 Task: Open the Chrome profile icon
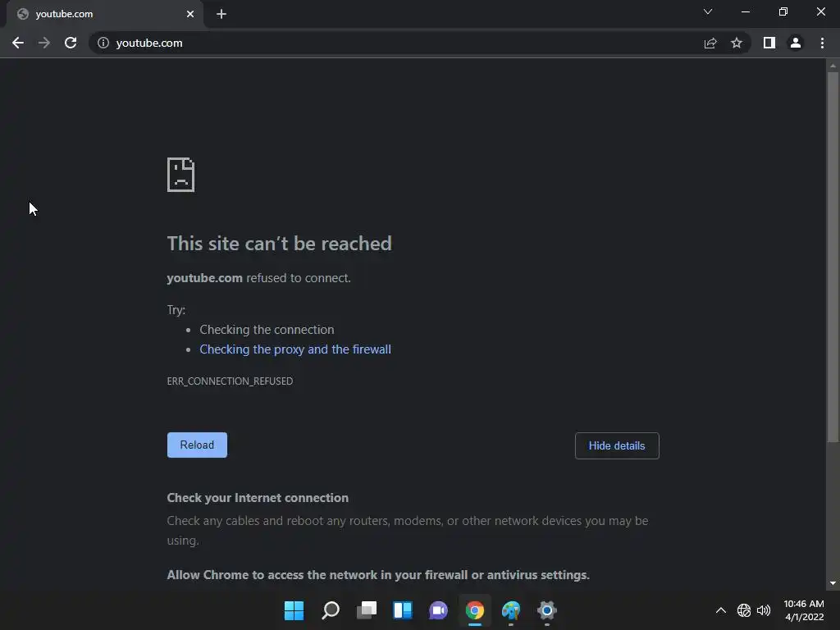tap(796, 43)
